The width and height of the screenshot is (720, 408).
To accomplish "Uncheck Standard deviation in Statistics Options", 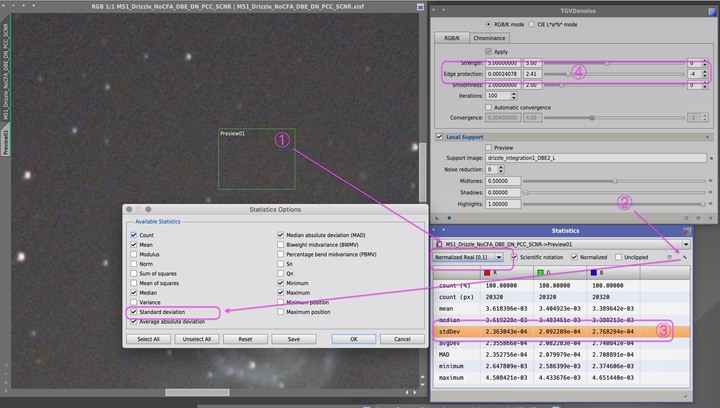I will 134,312.
